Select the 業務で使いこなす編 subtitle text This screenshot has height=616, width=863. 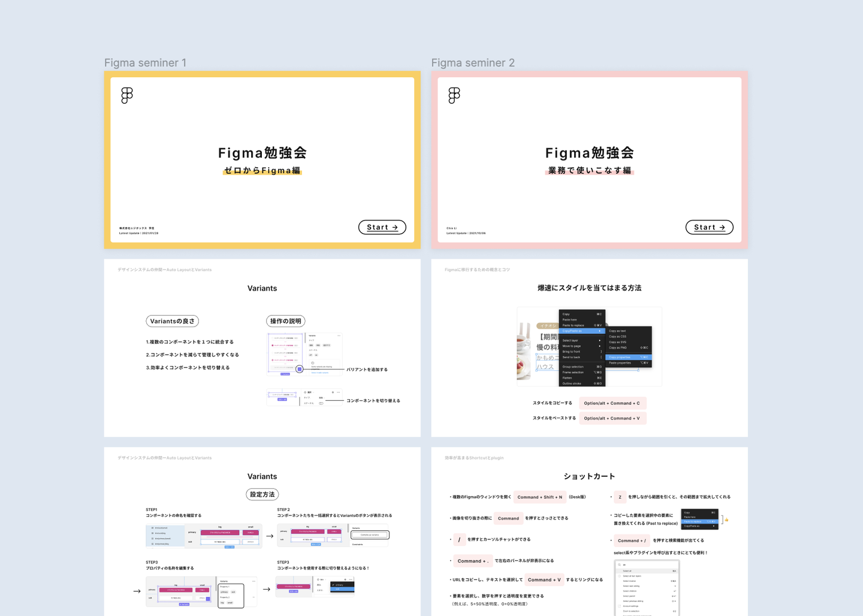point(590,171)
